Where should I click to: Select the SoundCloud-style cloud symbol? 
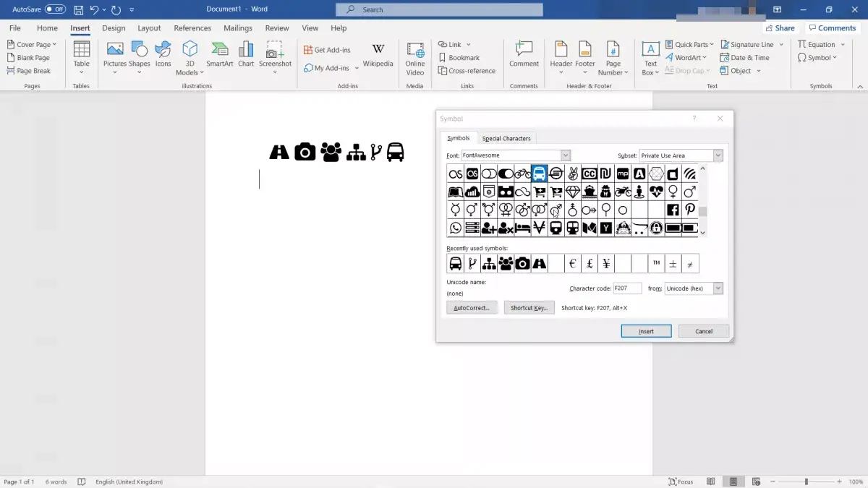point(472,192)
